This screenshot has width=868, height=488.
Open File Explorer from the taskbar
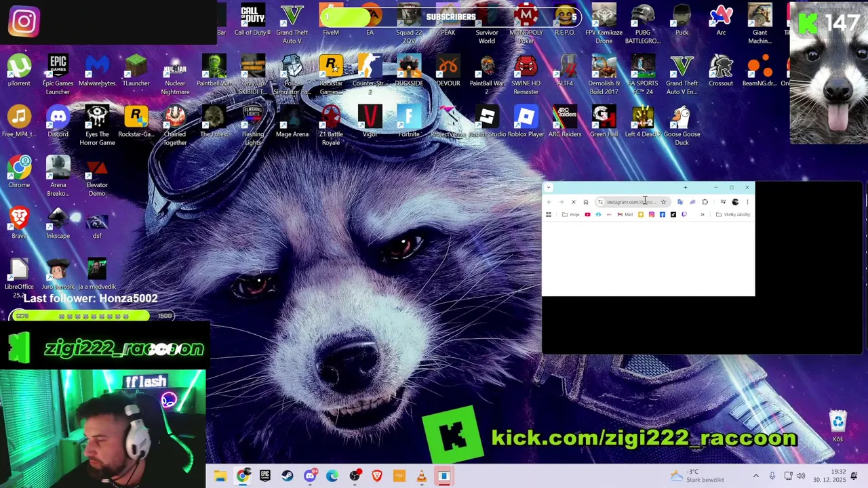pyautogui.click(x=220, y=476)
